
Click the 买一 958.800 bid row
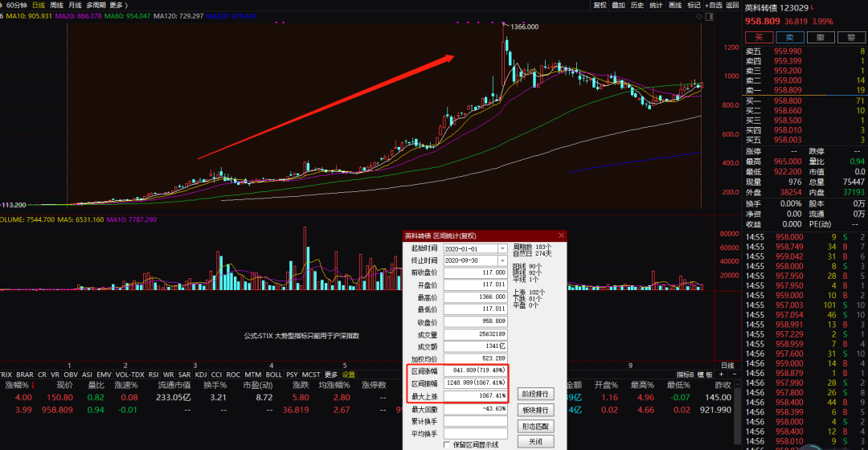(x=805, y=100)
